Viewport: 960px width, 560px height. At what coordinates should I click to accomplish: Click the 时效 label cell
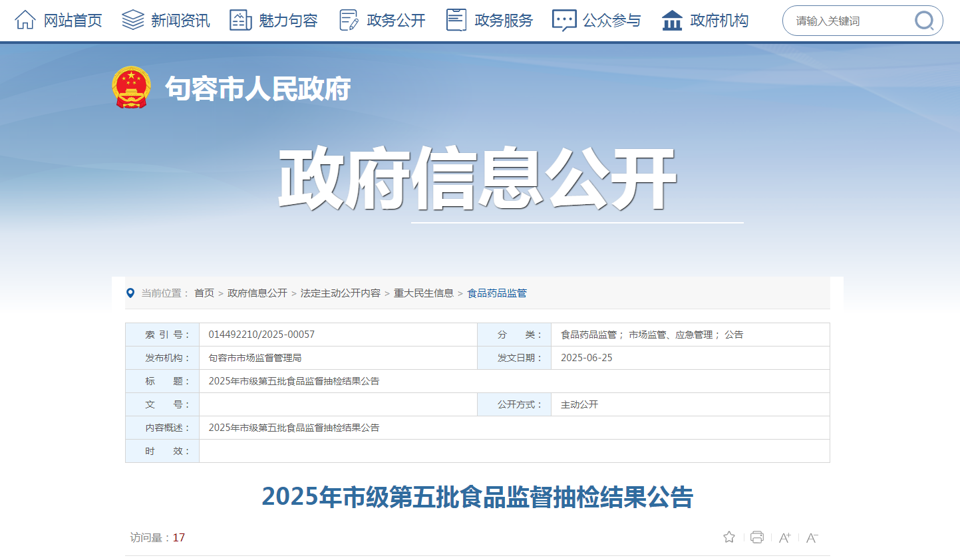162,451
